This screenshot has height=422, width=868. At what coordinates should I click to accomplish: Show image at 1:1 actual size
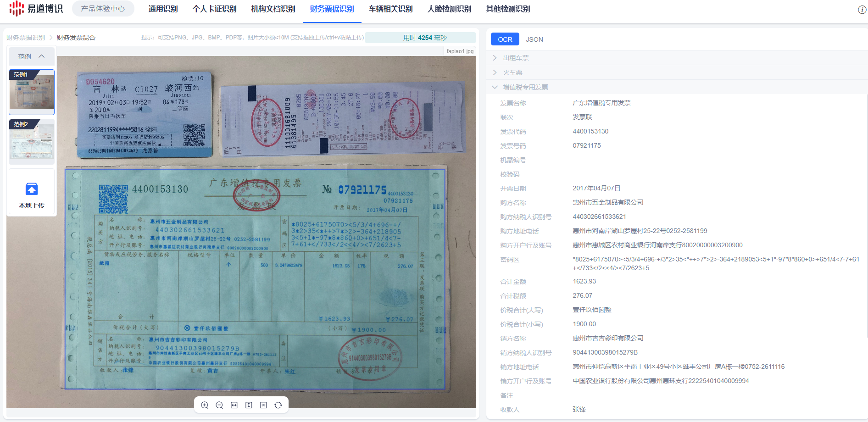263,405
